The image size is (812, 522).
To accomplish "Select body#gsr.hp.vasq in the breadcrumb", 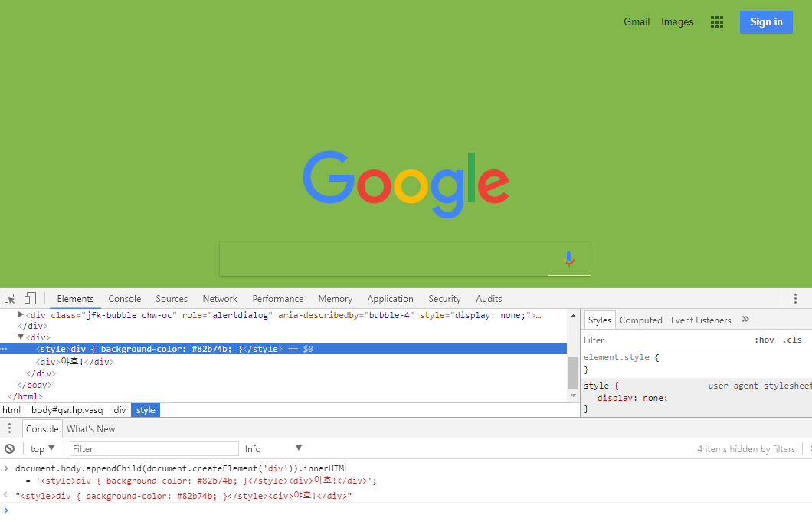I will click(67, 410).
